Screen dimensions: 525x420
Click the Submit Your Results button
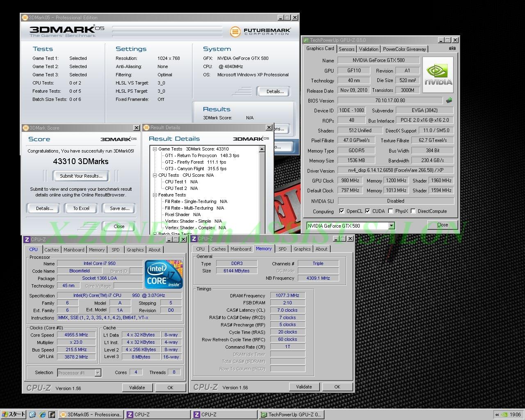tap(81, 176)
